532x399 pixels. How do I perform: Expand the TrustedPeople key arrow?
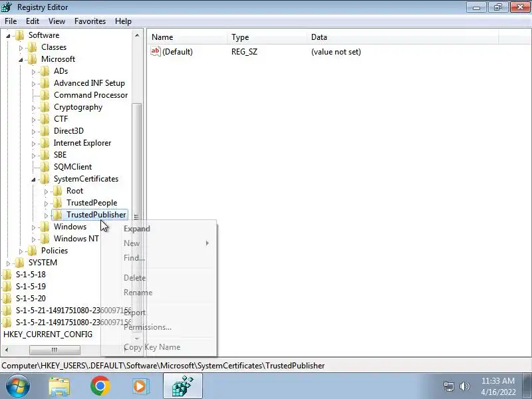click(46, 203)
